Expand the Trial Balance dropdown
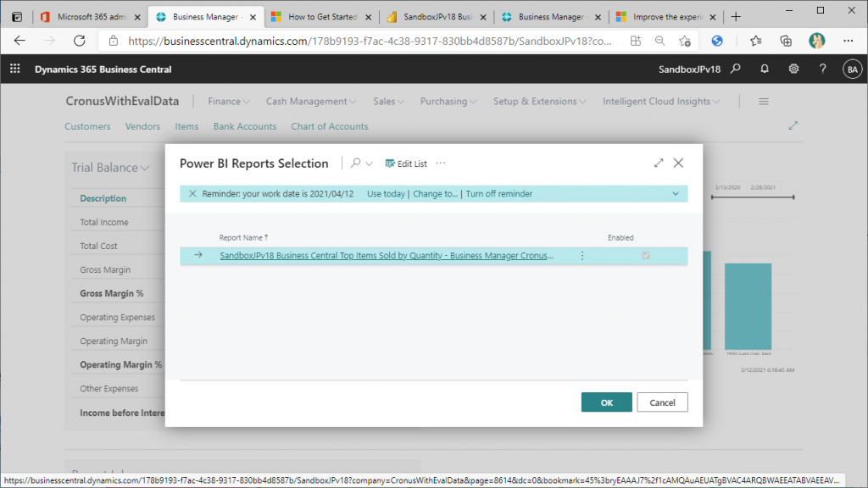868x488 pixels. click(110, 168)
